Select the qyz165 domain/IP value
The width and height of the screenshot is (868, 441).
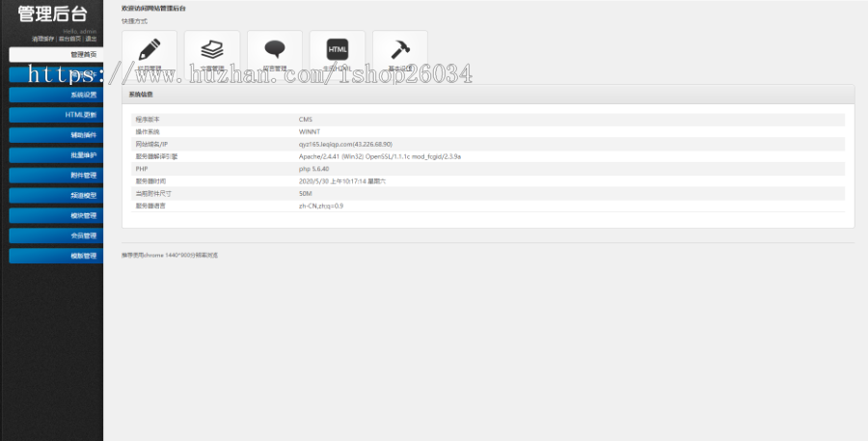click(345, 144)
